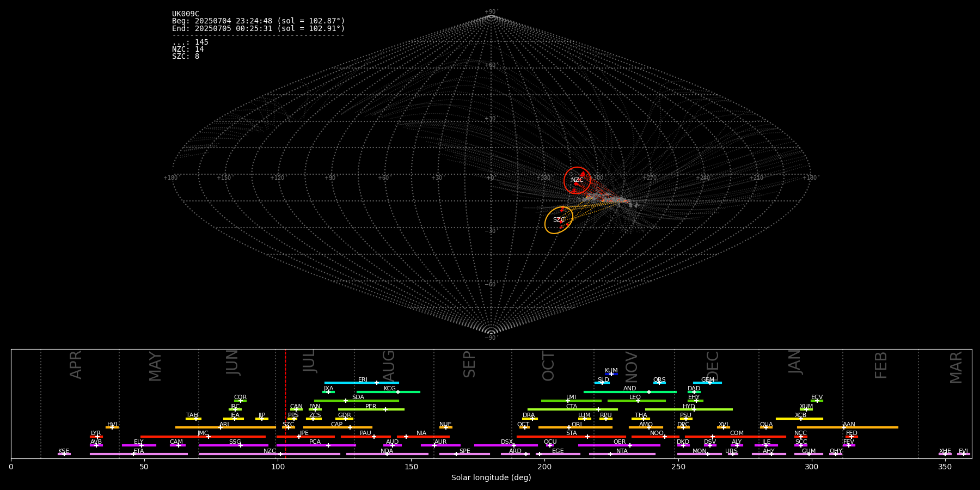Click the TAH yellow shower bar
This screenshot has width=980, height=490.
tap(193, 419)
